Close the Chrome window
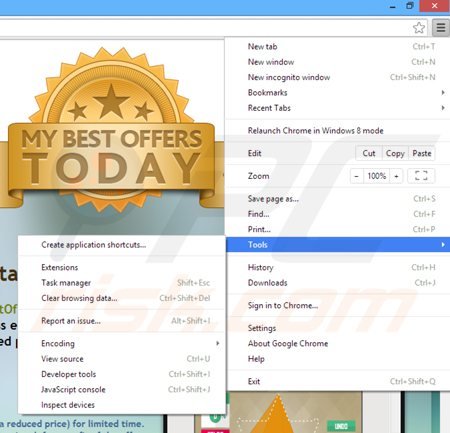Image resolution: width=450 pixels, height=433 pixels. [434, 6]
